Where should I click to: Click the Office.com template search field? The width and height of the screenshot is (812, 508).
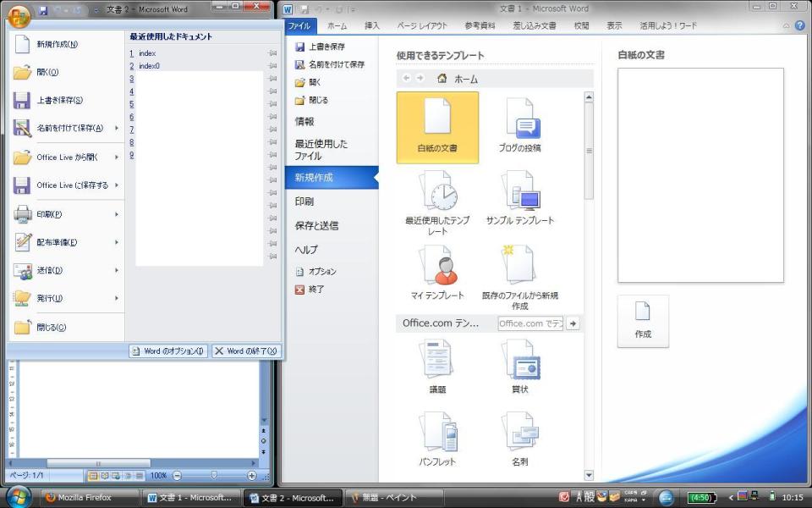tap(530, 323)
